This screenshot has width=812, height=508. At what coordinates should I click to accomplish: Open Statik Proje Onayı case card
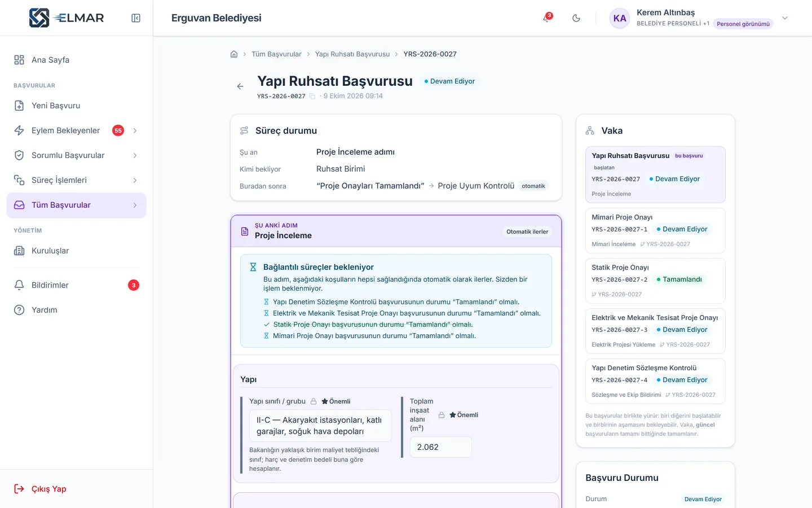point(655,281)
